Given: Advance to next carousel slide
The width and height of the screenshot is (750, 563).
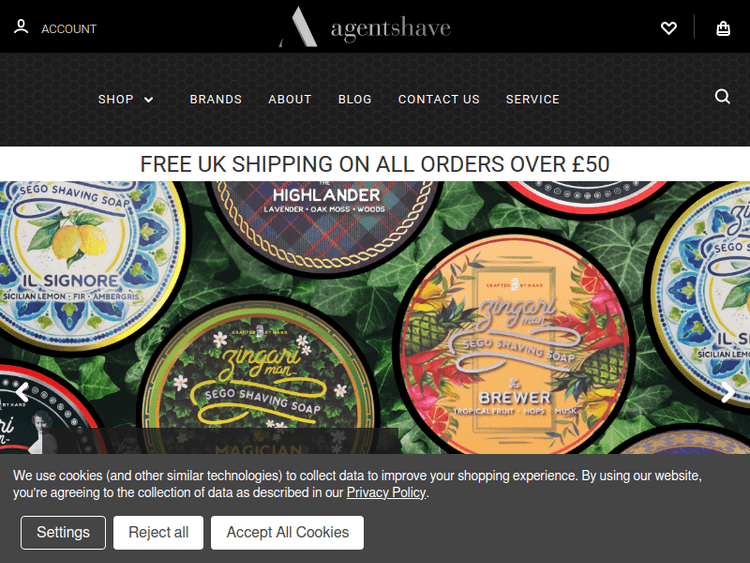Looking at the screenshot, I should pyautogui.click(x=728, y=392).
